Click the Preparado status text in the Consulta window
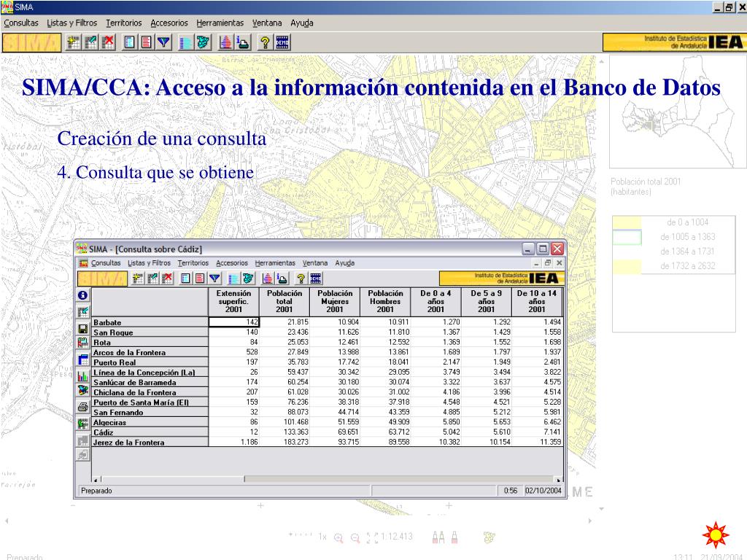 click(97, 491)
